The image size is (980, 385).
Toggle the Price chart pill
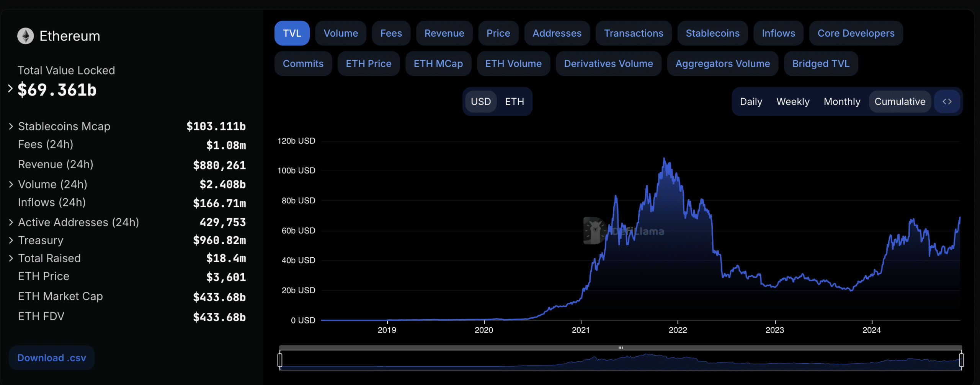(498, 33)
